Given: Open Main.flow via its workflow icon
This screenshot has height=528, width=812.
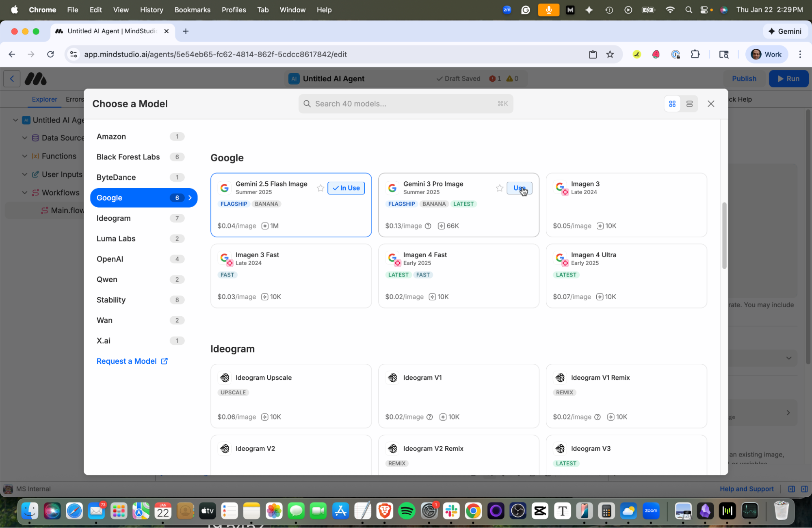Looking at the screenshot, I should (x=44, y=210).
